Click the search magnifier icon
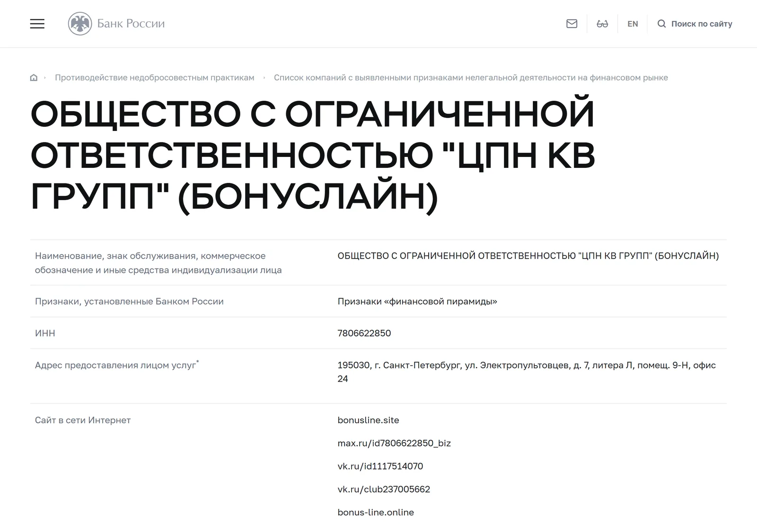The image size is (757, 532). 661,24
